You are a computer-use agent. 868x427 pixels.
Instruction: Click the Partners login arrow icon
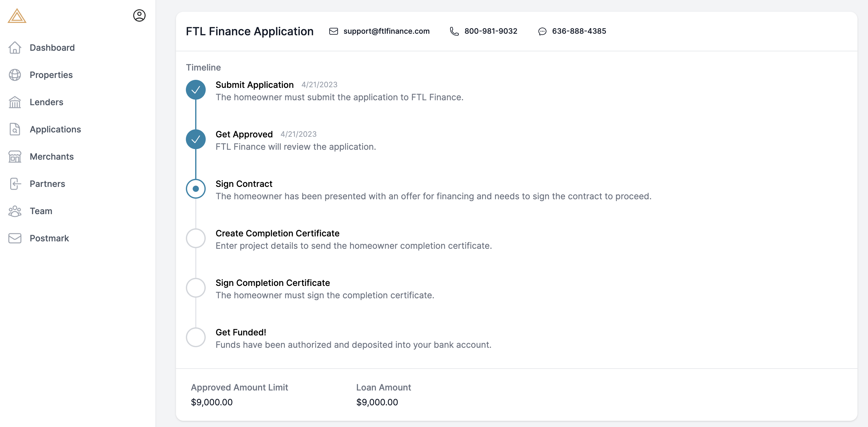click(x=15, y=184)
